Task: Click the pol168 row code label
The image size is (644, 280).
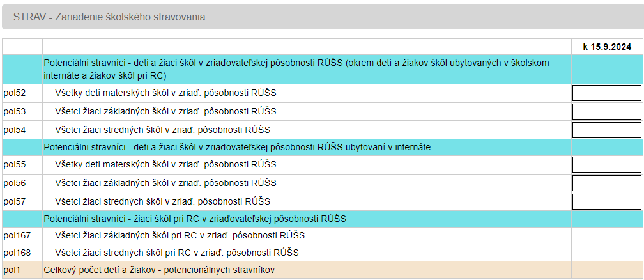Action: pyautogui.click(x=17, y=253)
